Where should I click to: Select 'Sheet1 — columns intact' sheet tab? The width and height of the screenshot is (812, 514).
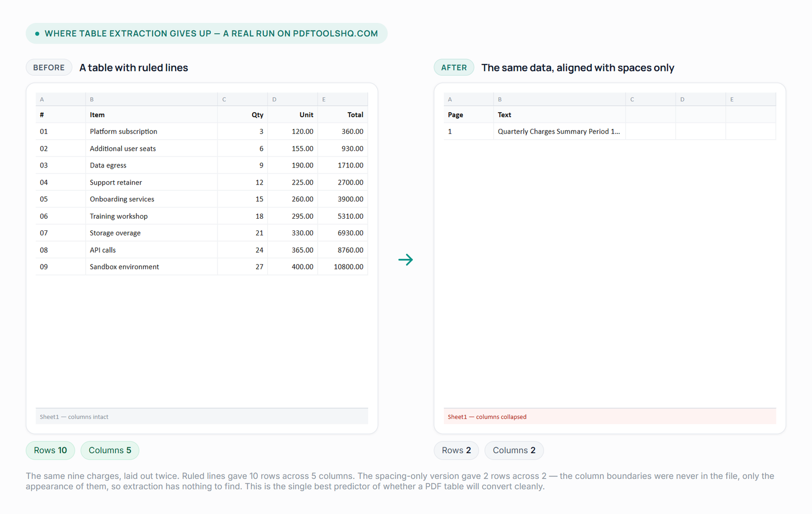(x=201, y=417)
